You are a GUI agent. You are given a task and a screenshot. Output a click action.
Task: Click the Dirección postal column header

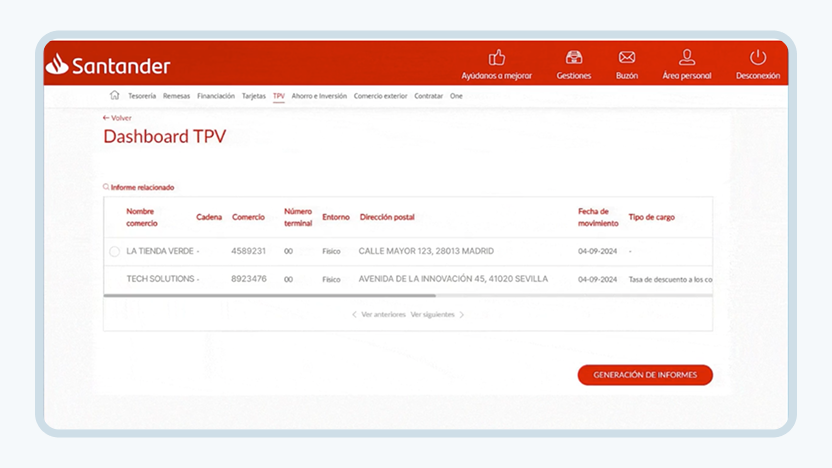coord(387,217)
